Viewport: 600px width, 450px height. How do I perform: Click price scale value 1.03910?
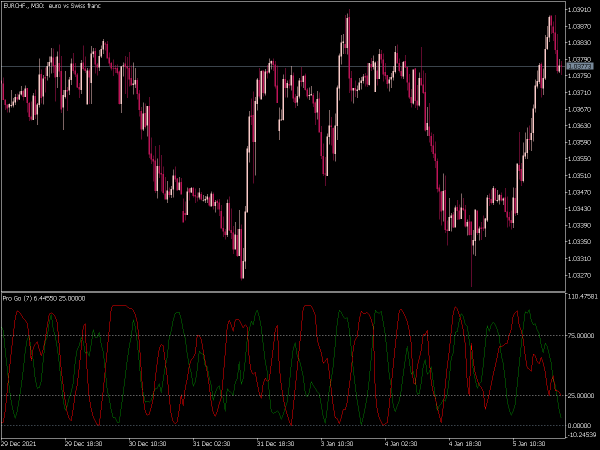580,10
